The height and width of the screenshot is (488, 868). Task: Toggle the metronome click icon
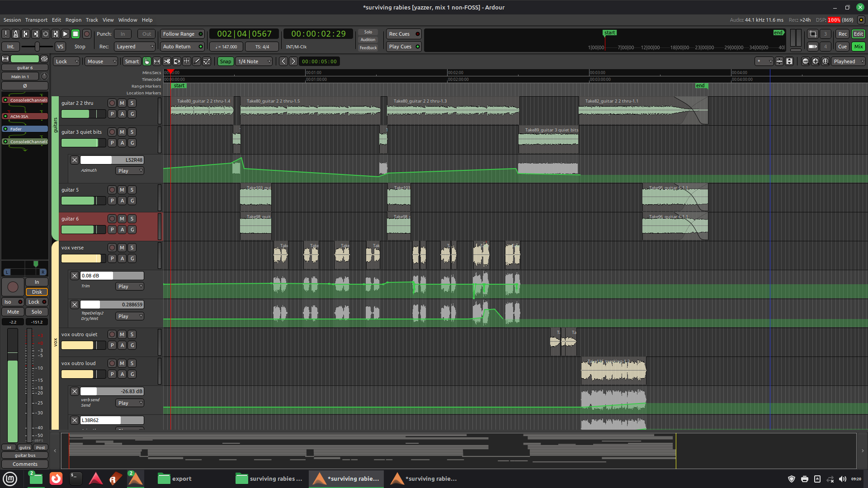[x=16, y=34]
